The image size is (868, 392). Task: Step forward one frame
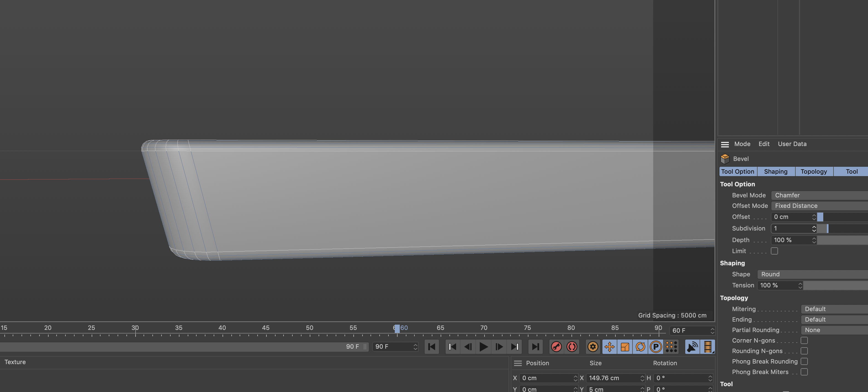tap(499, 346)
